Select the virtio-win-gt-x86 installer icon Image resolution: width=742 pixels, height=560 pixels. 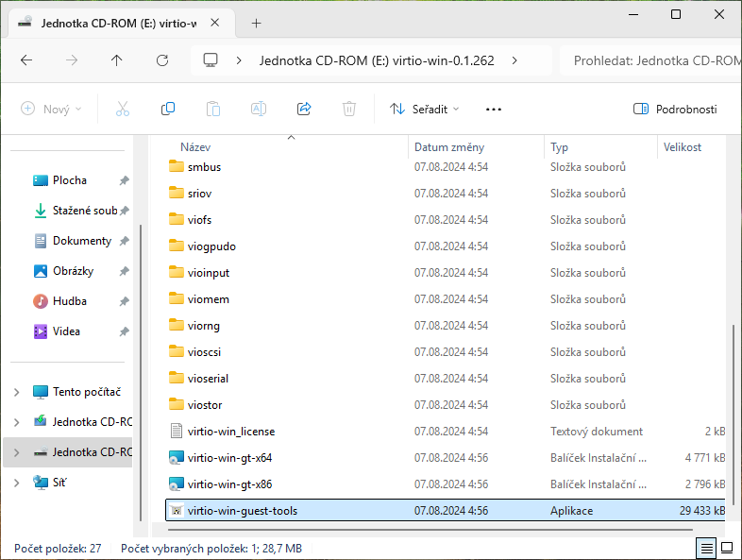pos(177,484)
